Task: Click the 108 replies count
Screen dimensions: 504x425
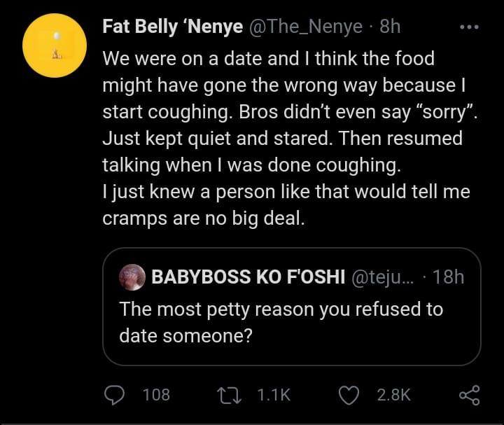Action: click(156, 396)
